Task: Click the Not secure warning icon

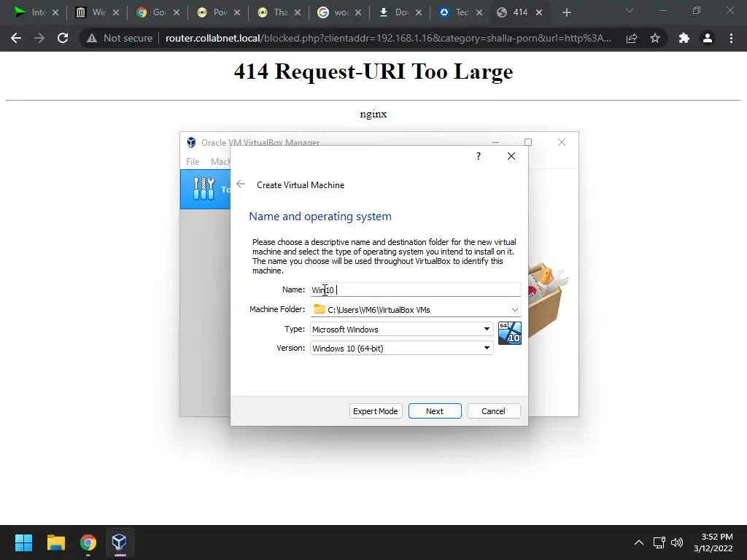Action: (91, 38)
